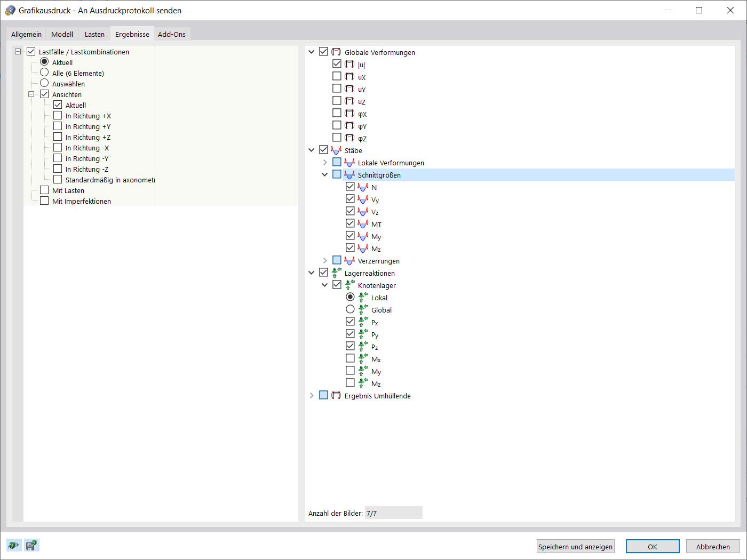Click the Lokal support reaction icon

pyautogui.click(x=363, y=297)
